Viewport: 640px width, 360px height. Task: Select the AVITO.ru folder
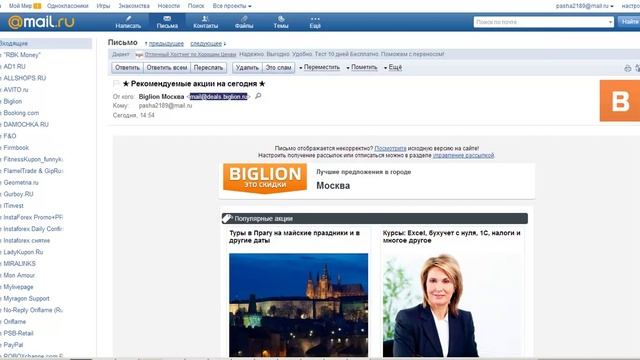coord(16,89)
